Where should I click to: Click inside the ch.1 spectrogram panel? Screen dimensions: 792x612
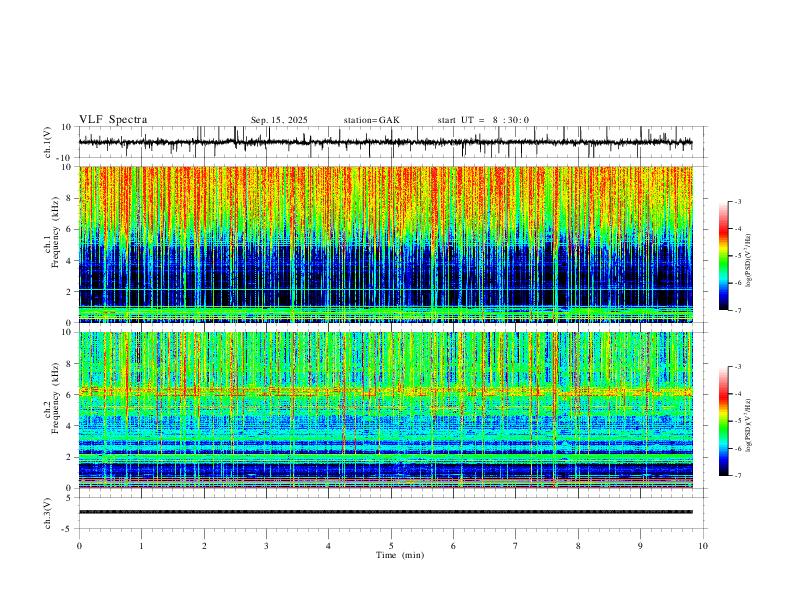coord(385,244)
